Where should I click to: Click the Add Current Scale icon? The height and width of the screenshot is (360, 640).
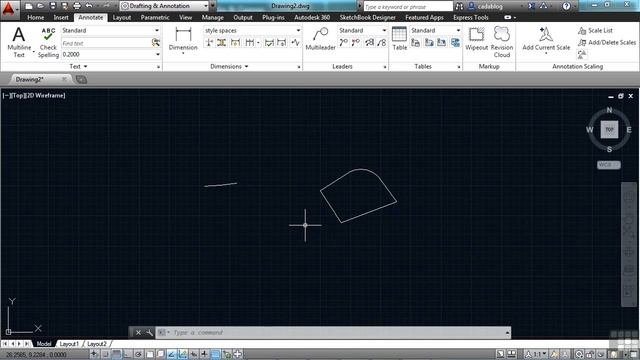coord(546,39)
